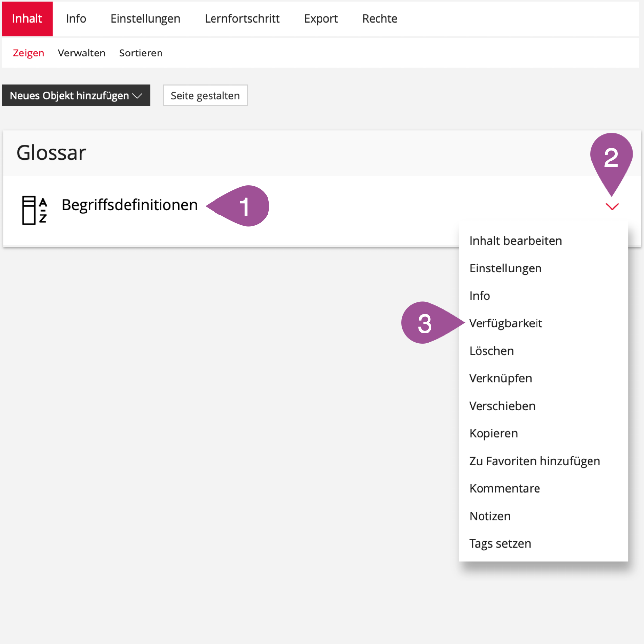Click the glossary A-Z icon
The width and height of the screenshot is (644, 644).
click(34, 210)
